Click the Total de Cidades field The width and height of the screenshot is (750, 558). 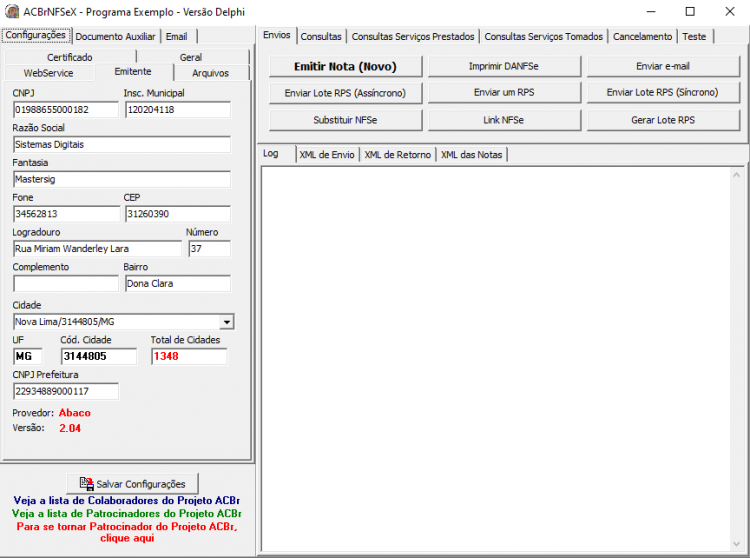189,356
